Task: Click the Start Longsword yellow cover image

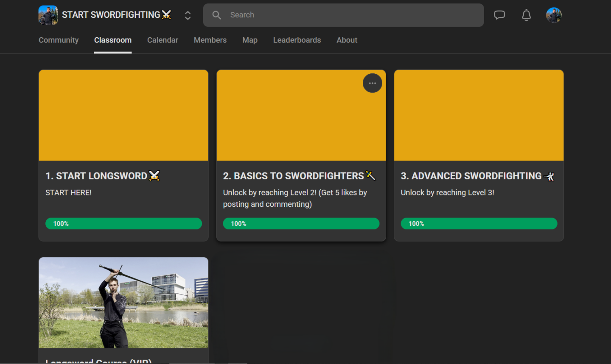Action: click(x=123, y=115)
